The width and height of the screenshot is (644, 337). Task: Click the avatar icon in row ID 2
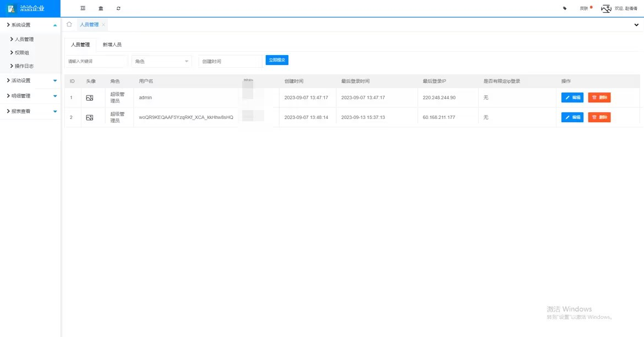click(x=90, y=117)
